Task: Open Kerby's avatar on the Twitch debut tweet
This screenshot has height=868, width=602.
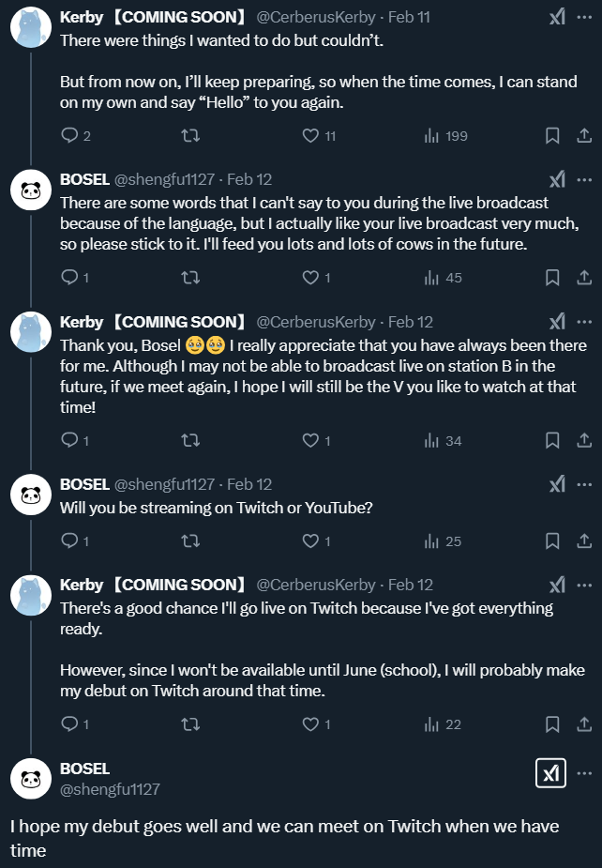Action: pos(31,596)
